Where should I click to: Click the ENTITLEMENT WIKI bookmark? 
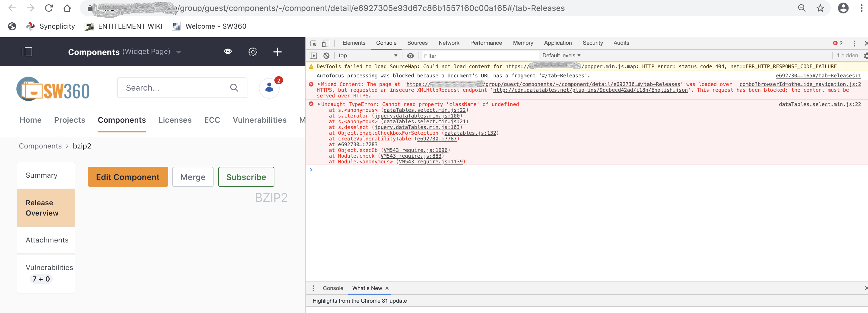(x=130, y=26)
